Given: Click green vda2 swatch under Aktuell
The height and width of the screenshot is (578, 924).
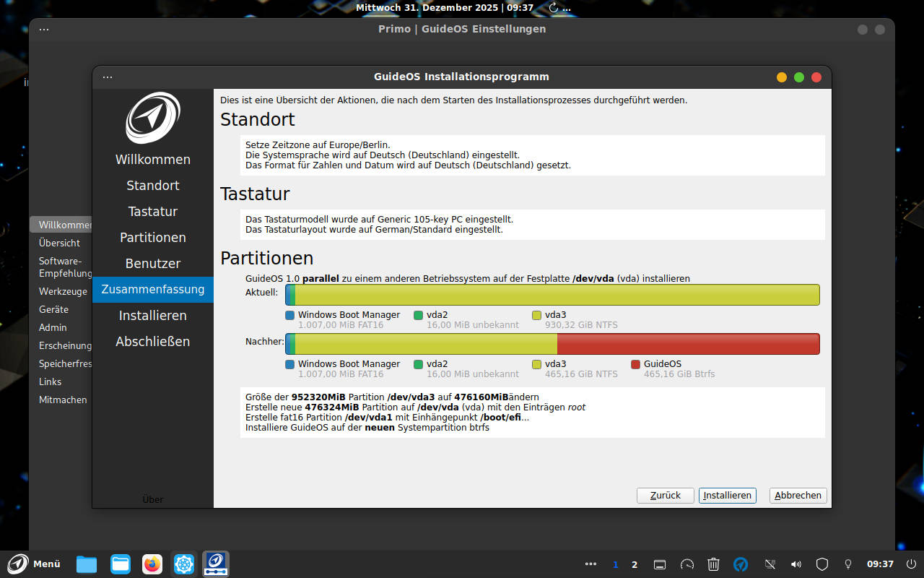Looking at the screenshot, I should point(419,315).
